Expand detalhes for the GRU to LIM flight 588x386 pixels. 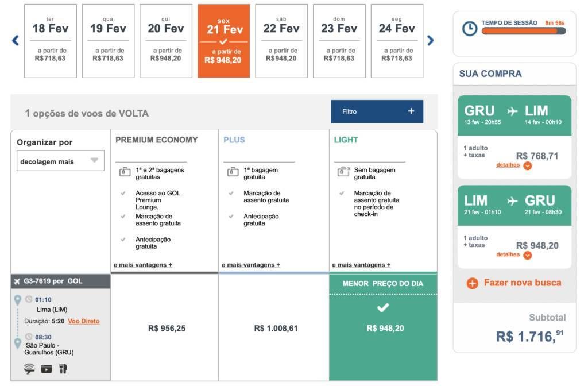514,165
